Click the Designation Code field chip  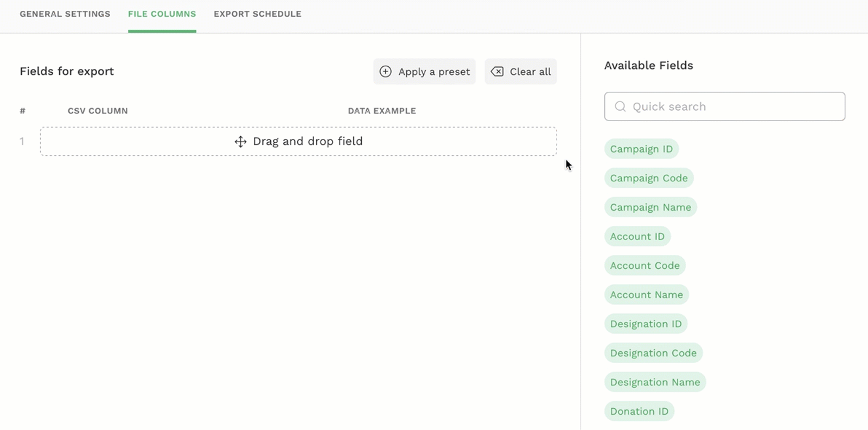[653, 353]
